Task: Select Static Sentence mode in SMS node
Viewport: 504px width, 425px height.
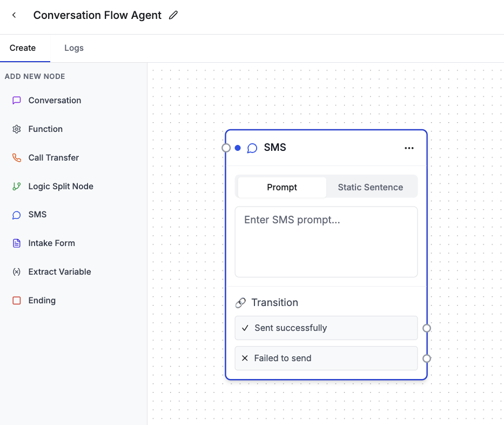Action: pos(370,187)
